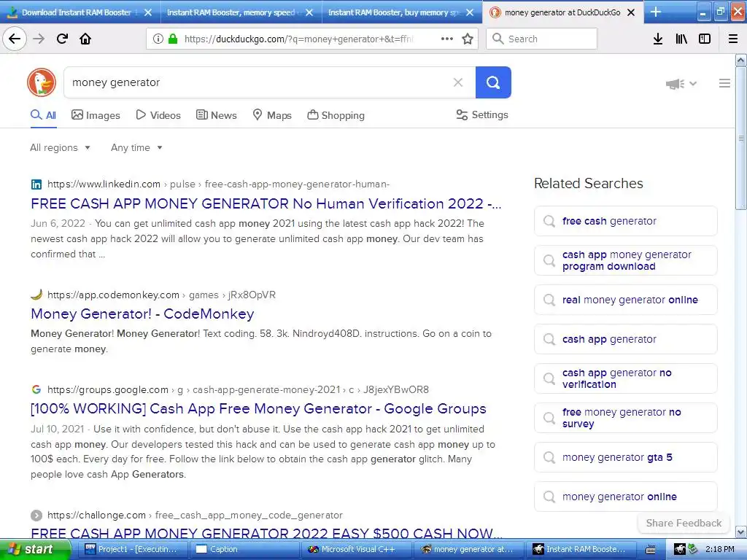The height and width of the screenshot is (560, 747).
Task: Switch to Maps results
Action: pos(272,115)
